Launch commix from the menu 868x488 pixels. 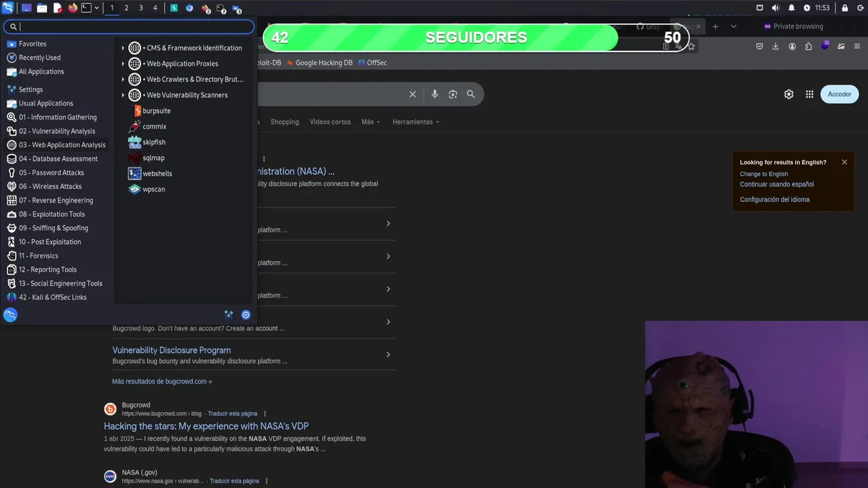154,126
